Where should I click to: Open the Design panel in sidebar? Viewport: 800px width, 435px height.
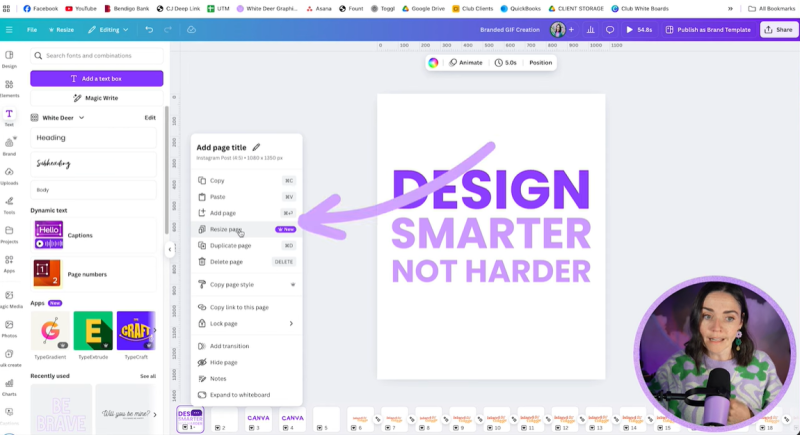click(x=9, y=59)
